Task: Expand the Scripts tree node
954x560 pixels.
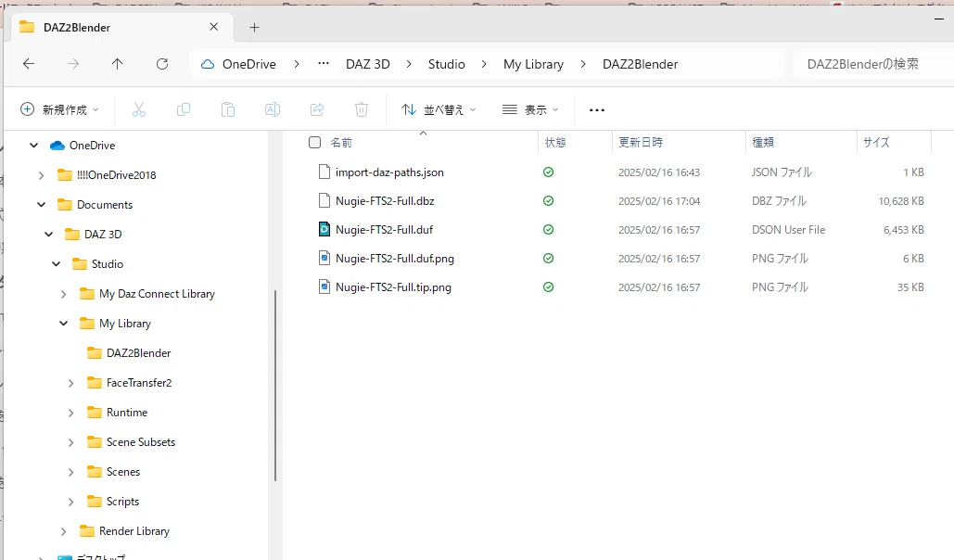Action: click(70, 502)
